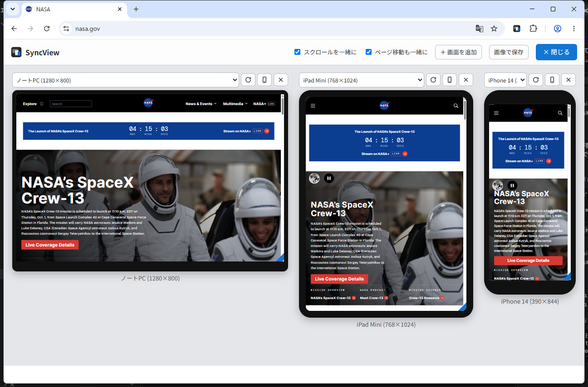
Task: Open the hamburger menu in iPhone 14 preview
Action: (496, 113)
